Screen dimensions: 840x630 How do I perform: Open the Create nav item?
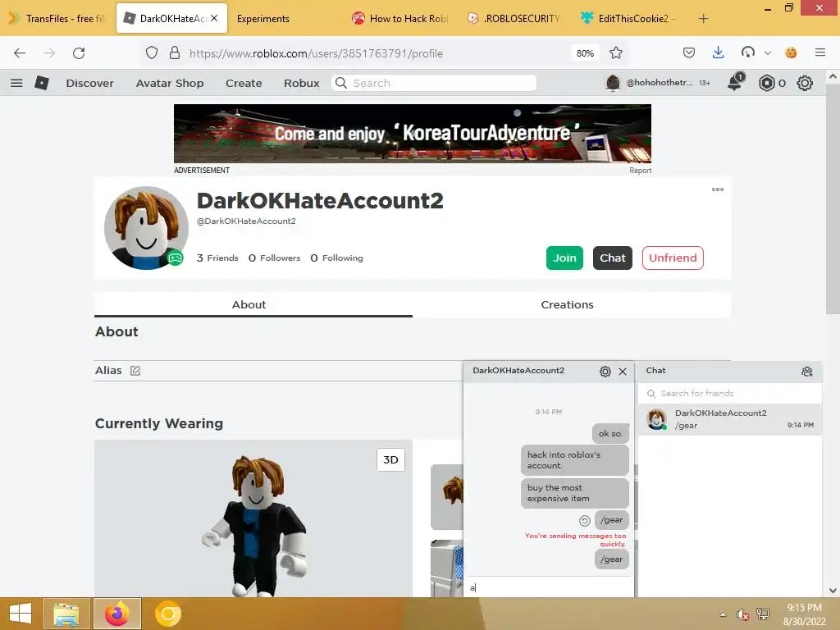coord(244,83)
